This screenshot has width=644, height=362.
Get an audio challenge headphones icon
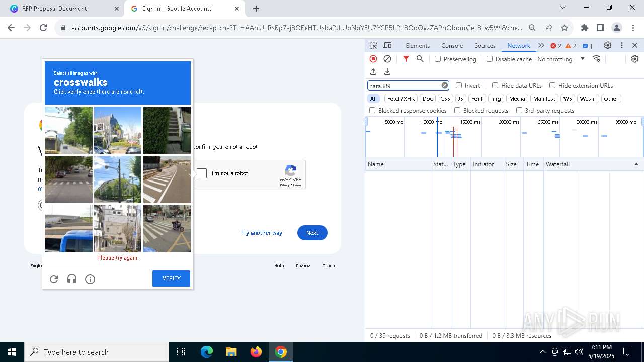coord(72,279)
